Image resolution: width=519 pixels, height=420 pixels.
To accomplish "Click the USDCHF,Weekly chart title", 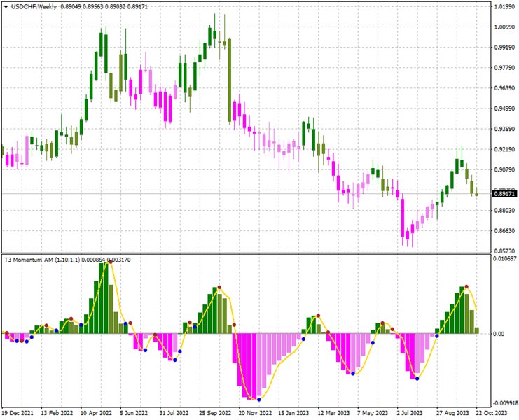I will pyautogui.click(x=36, y=7).
